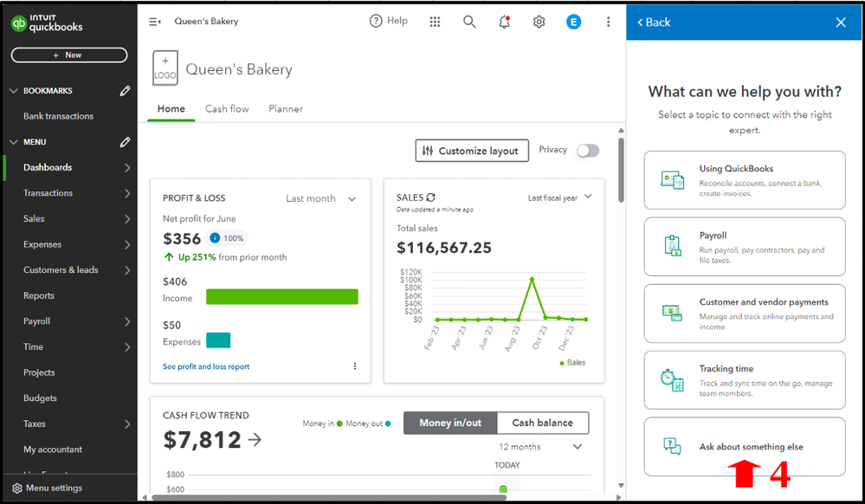865x504 pixels.
Task: Collapse the left navigation menu icon
Action: pos(155,22)
